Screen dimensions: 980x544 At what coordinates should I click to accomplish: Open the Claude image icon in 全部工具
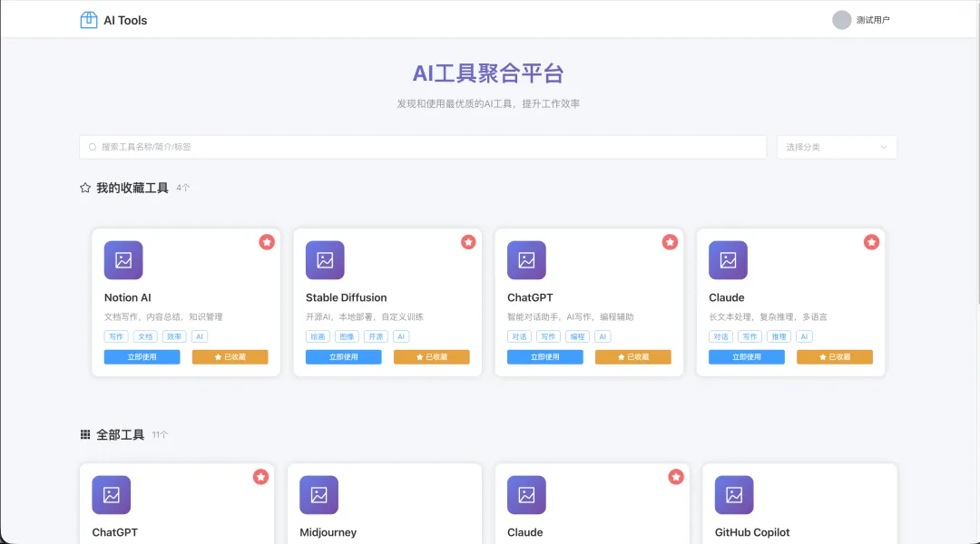click(526, 495)
